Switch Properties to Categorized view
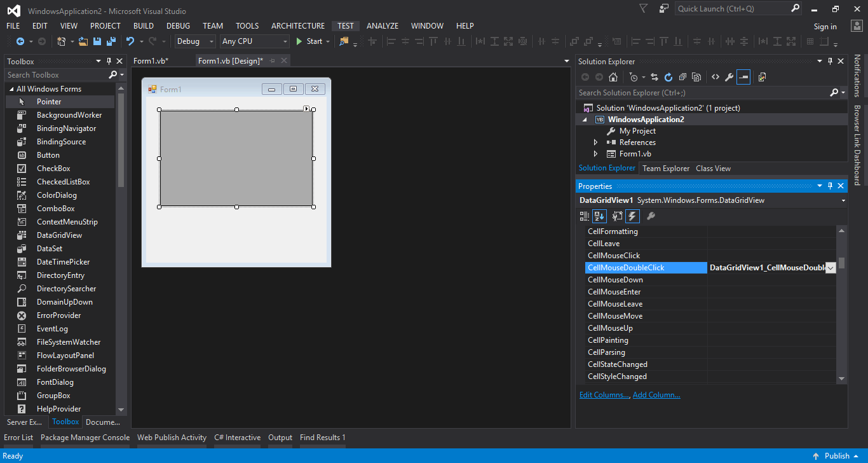868x463 pixels. click(585, 216)
